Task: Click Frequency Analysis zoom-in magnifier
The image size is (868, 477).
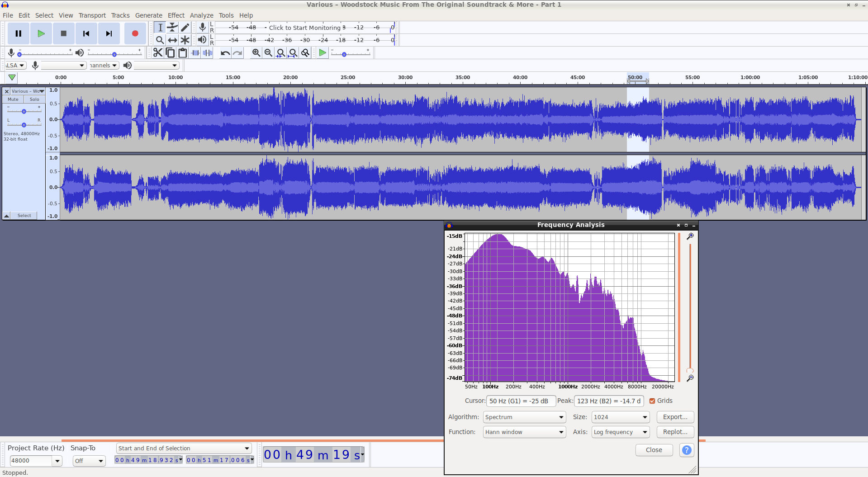Action: 690,236
